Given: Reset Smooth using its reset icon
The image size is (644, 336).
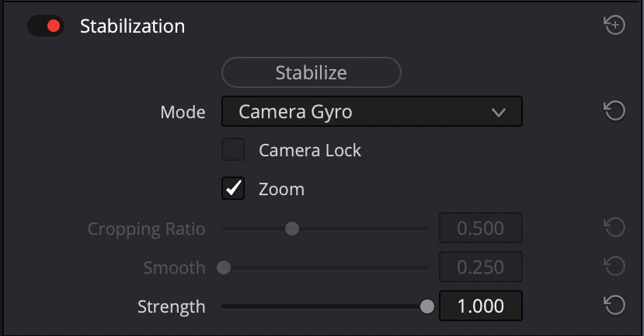Looking at the screenshot, I should click(x=614, y=266).
